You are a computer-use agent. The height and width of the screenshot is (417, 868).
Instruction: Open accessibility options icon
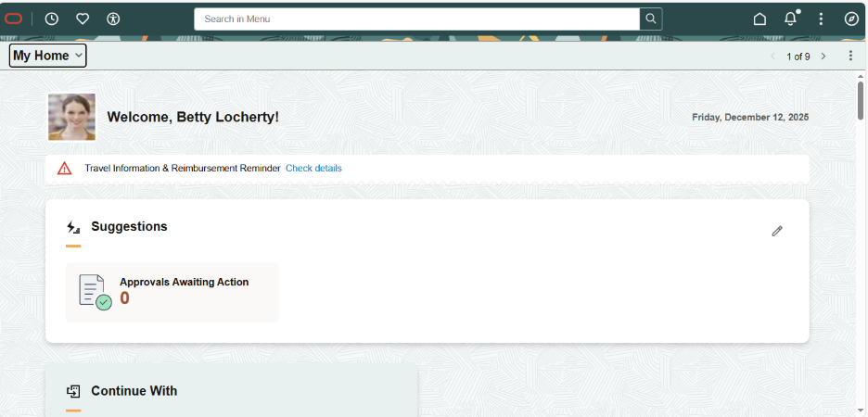(x=113, y=19)
